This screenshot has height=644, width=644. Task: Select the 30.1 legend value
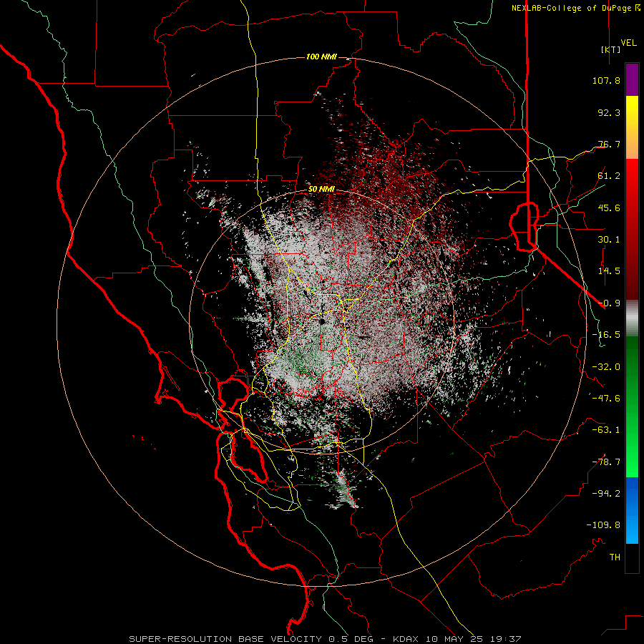coord(609,240)
